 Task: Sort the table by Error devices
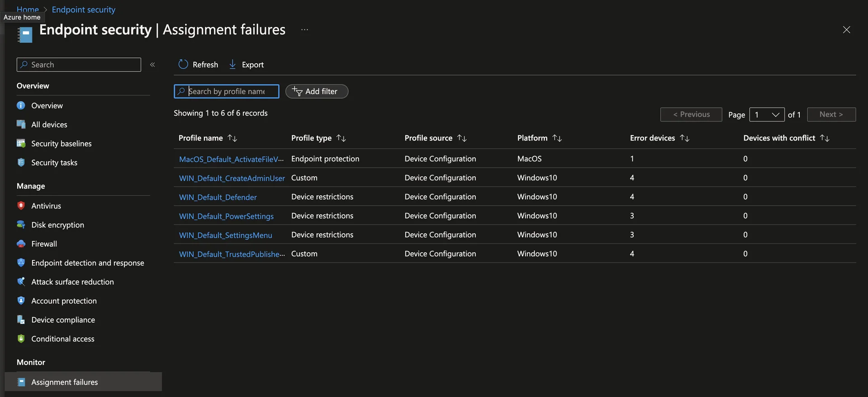pos(685,138)
